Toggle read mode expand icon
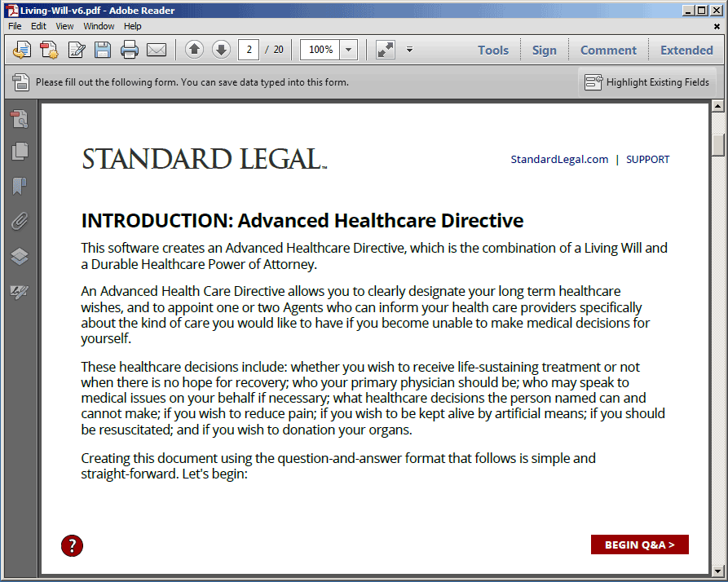 click(386, 50)
